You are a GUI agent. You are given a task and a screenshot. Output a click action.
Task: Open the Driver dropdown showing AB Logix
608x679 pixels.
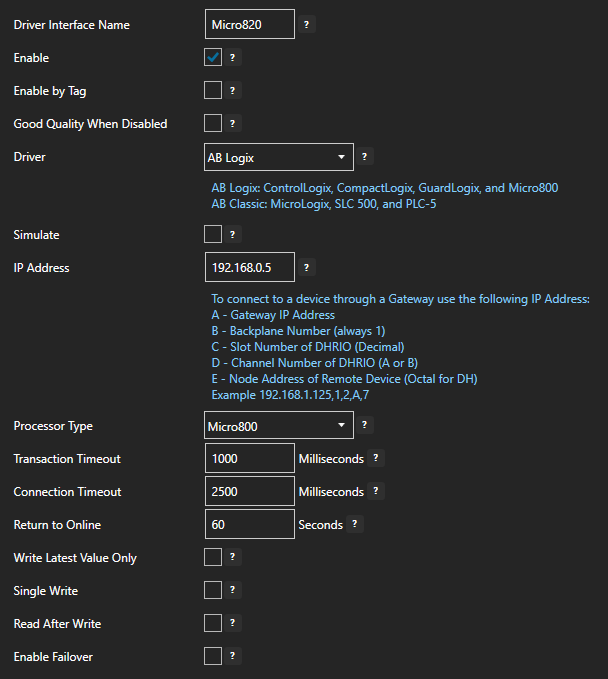point(279,157)
